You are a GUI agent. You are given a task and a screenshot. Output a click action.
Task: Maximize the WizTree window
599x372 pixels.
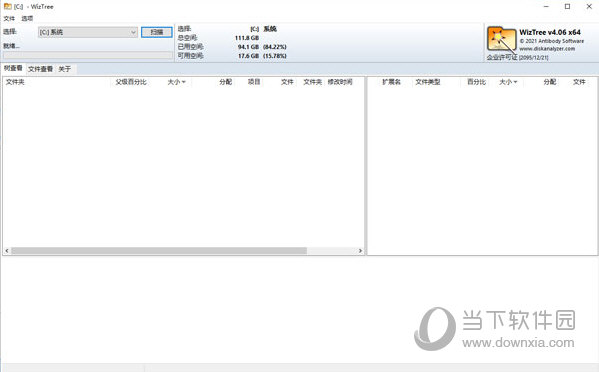click(x=568, y=6)
